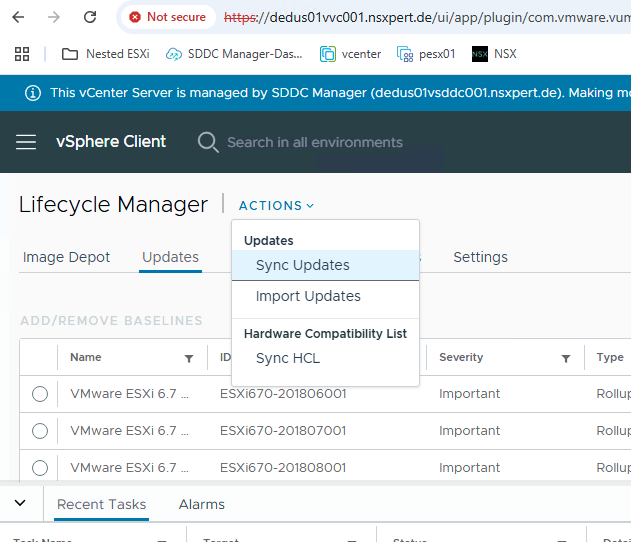Viewport: 631px width, 542px height.
Task: Click the Severity column filter icon
Action: click(566, 358)
